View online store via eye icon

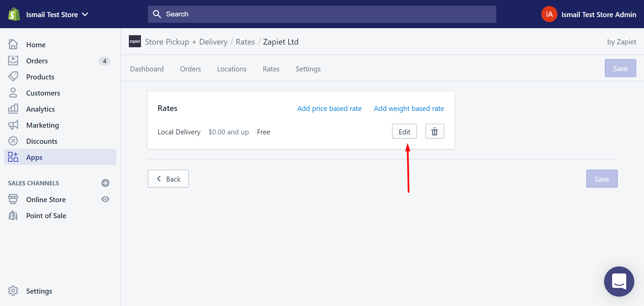105,199
